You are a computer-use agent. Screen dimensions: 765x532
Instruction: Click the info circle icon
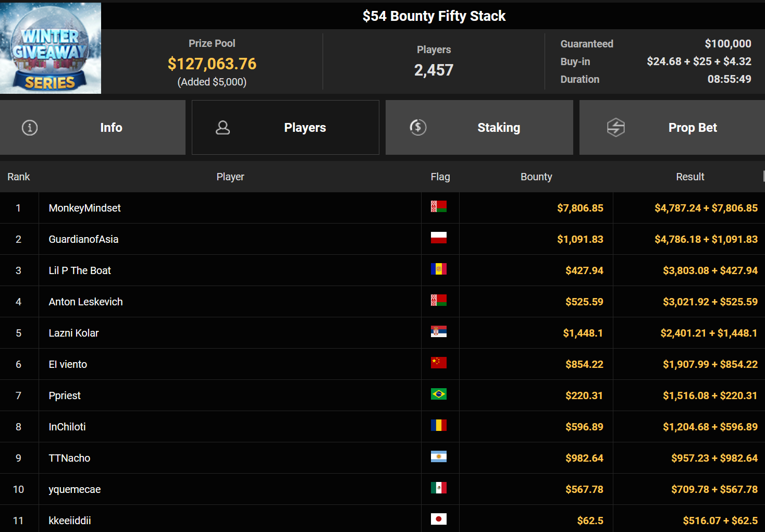coord(30,128)
